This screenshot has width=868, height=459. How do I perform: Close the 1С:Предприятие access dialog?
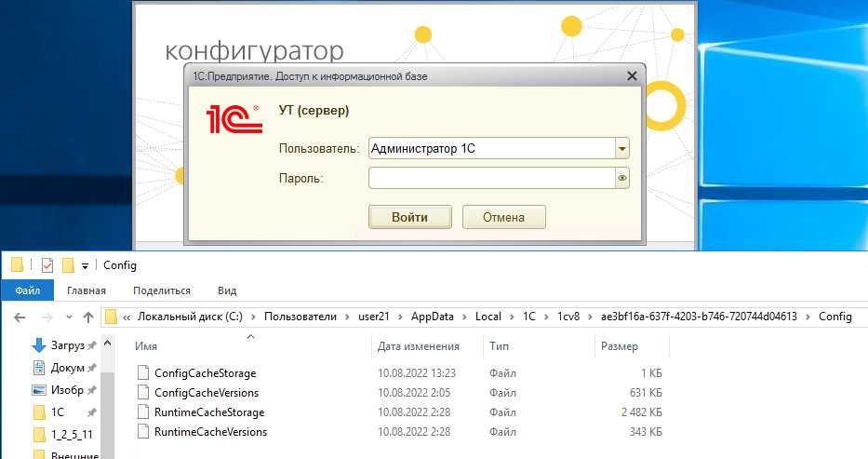pos(632,75)
